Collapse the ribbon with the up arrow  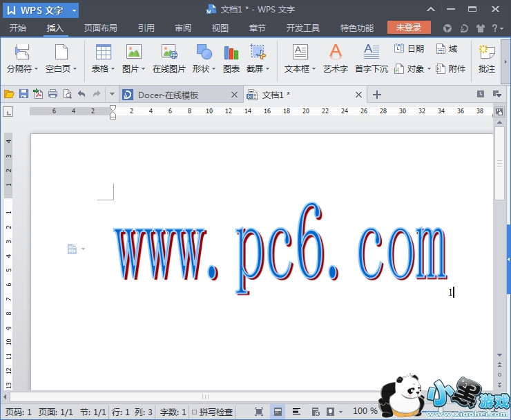pos(431,10)
